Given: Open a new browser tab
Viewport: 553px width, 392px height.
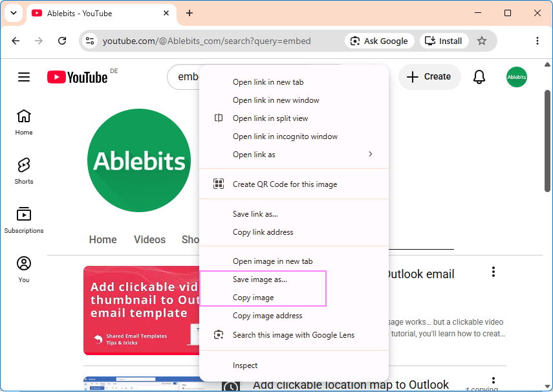Looking at the screenshot, I should point(190,13).
